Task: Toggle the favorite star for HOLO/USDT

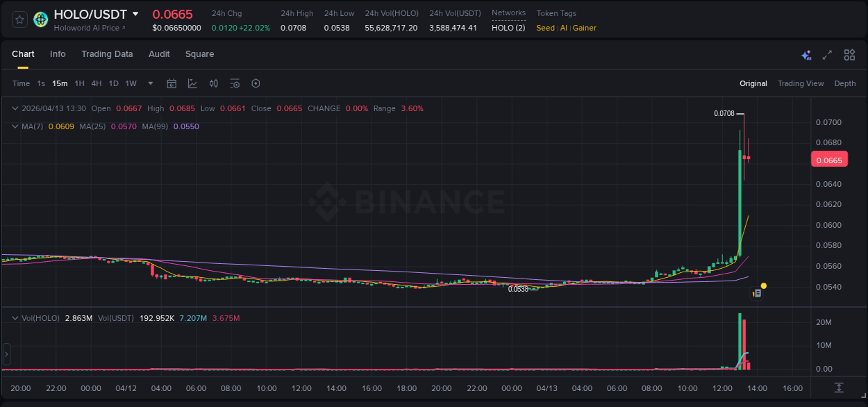Action: pyautogui.click(x=19, y=19)
